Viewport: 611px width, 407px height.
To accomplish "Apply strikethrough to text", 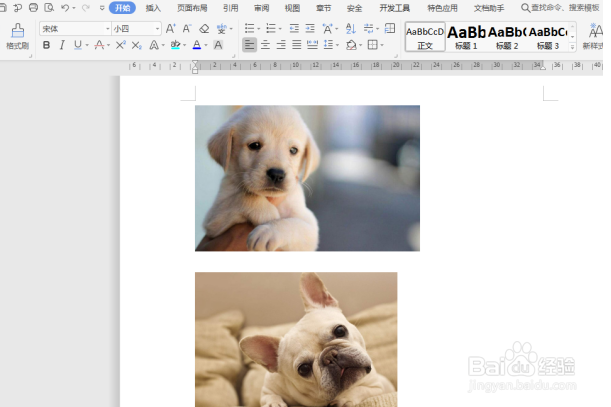I will [x=99, y=45].
